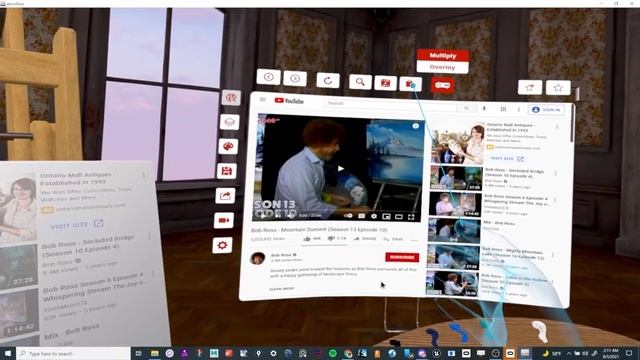Image resolution: width=640 pixels, height=360 pixels.
Task: Toggle subtitles/captions in video player
Action: (x=362, y=216)
